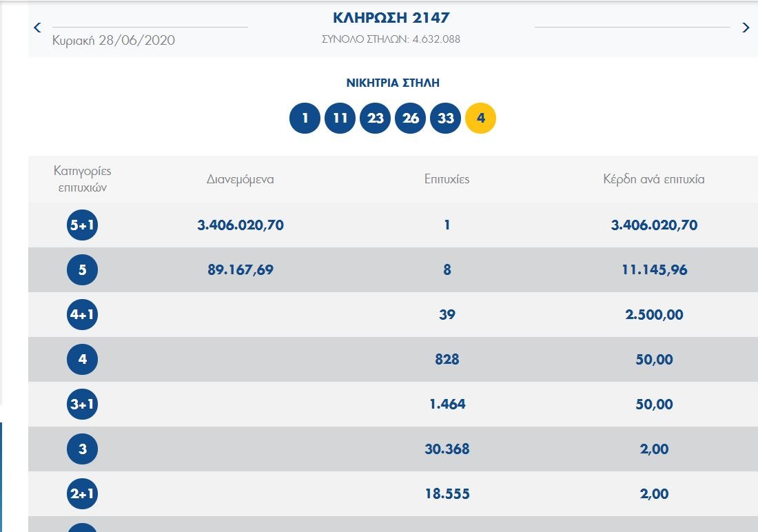The image size is (758, 532).
Task: Click winning number ball 33
Action: [446, 119]
